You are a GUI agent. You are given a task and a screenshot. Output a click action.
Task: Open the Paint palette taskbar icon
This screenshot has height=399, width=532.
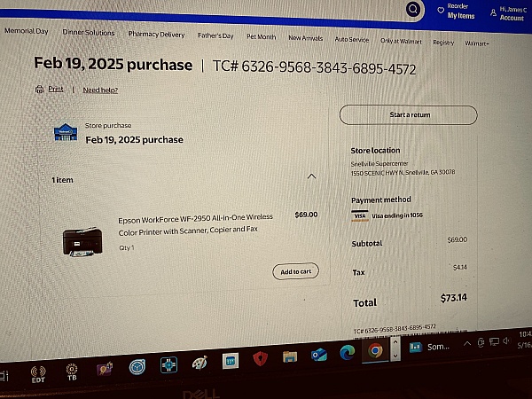[199, 363]
